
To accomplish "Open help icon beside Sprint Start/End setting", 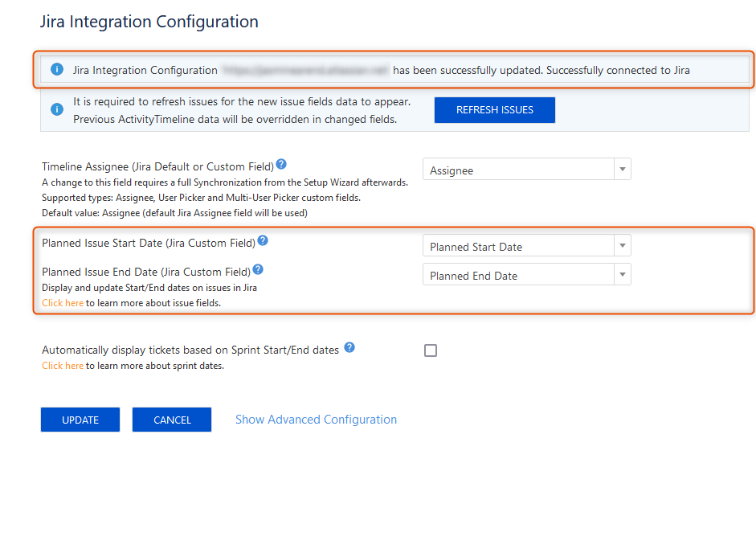I will tap(349, 346).
